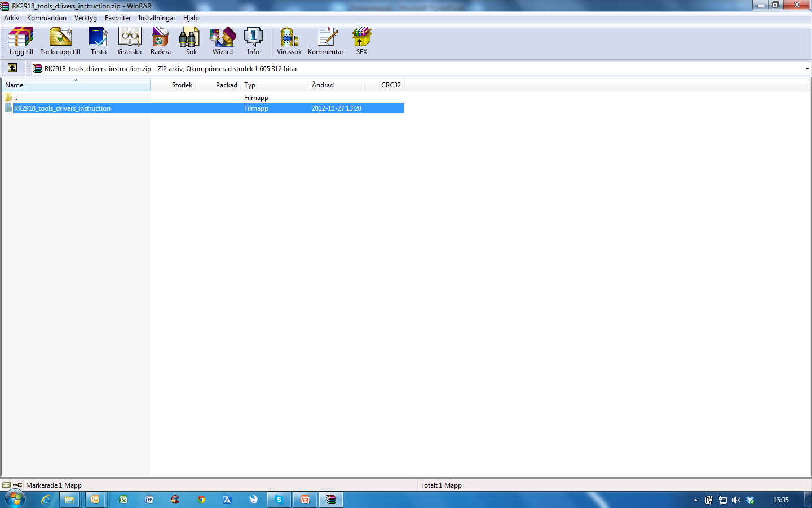Launch the Wizard tool
The image size is (812, 508).
point(223,41)
